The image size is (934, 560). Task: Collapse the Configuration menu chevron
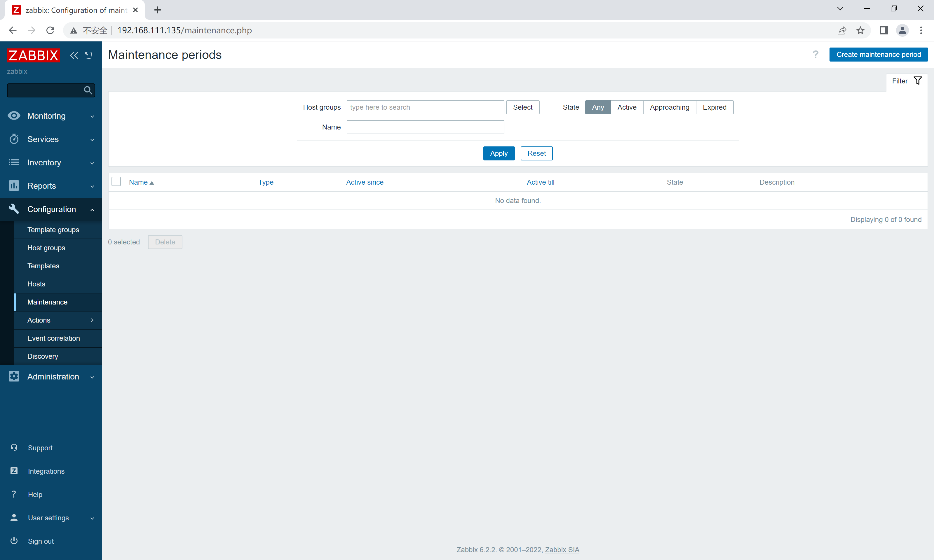point(92,209)
